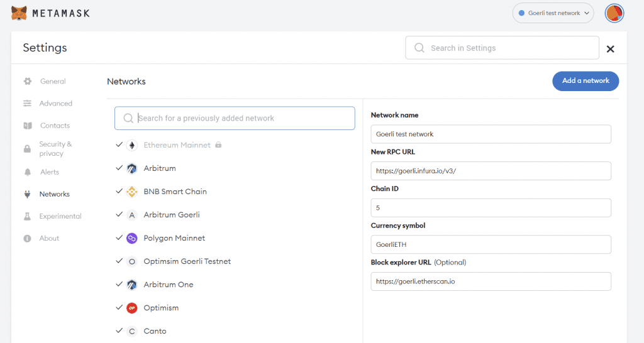Click the Networks section heading
This screenshot has width=644, height=343.
click(126, 82)
